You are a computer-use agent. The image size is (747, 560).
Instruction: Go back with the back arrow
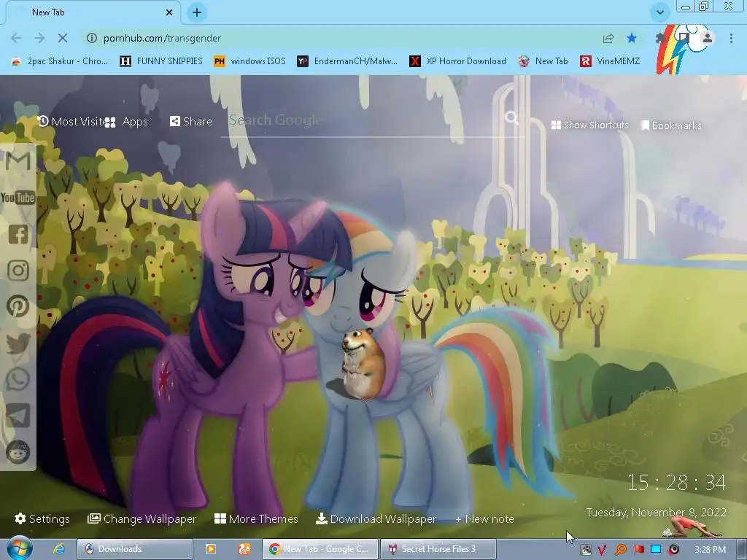[x=16, y=38]
